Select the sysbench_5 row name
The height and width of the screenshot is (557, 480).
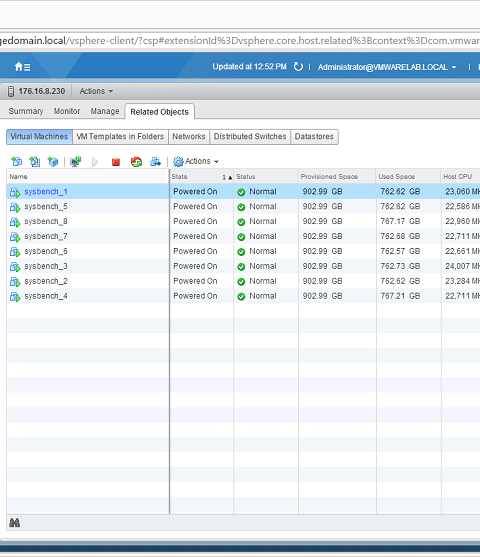(x=46, y=207)
